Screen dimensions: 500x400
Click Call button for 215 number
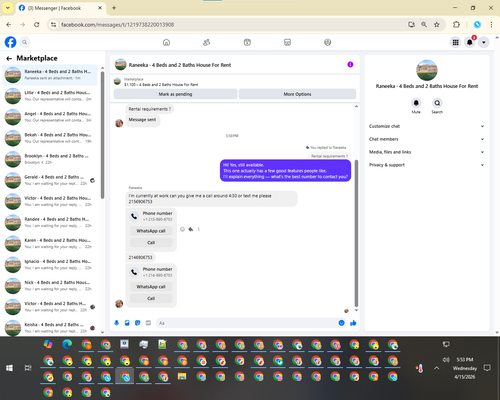[x=151, y=242]
